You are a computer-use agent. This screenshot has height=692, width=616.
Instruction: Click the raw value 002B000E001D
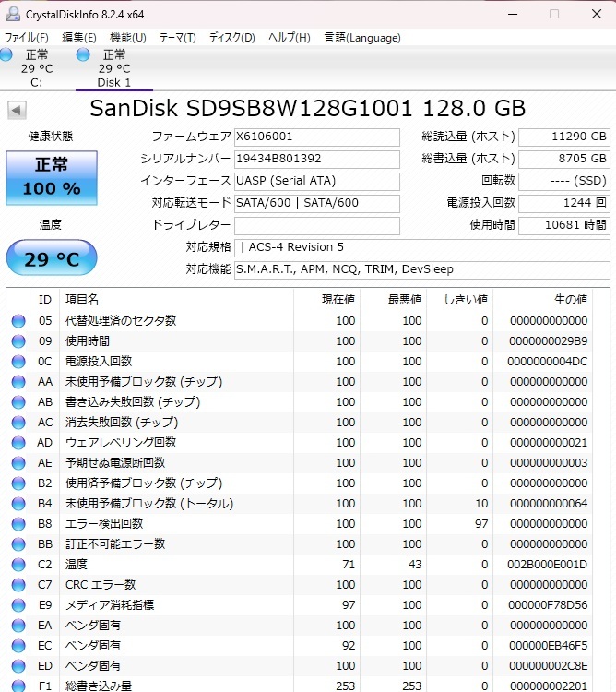[547, 565]
